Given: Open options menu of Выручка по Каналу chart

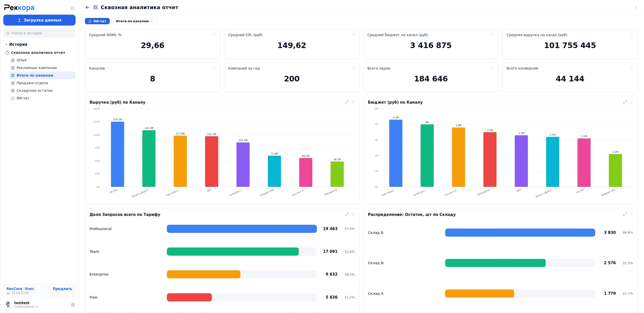Looking at the screenshot, I should tap(353, 102).
